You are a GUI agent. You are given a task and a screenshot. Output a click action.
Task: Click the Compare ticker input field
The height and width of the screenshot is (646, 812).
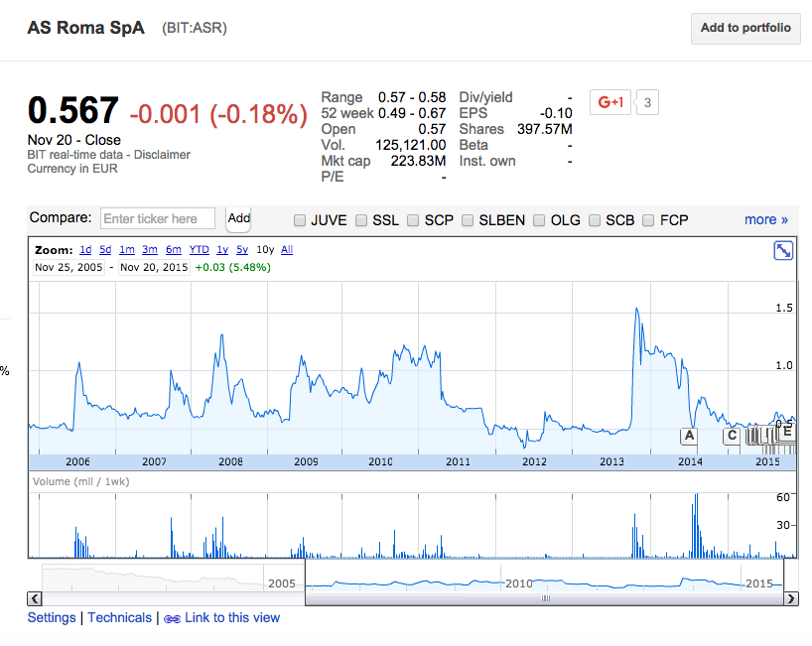[158, 218]
